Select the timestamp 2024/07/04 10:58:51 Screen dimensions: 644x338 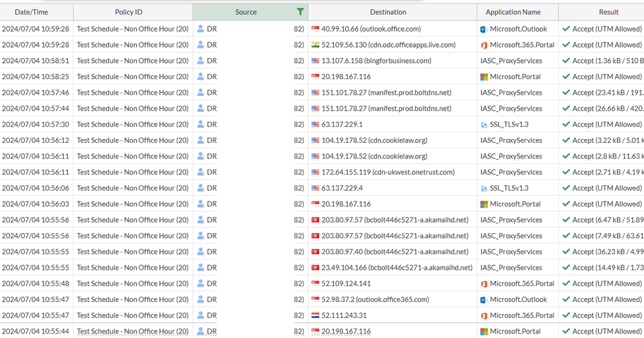pos(35,61)
